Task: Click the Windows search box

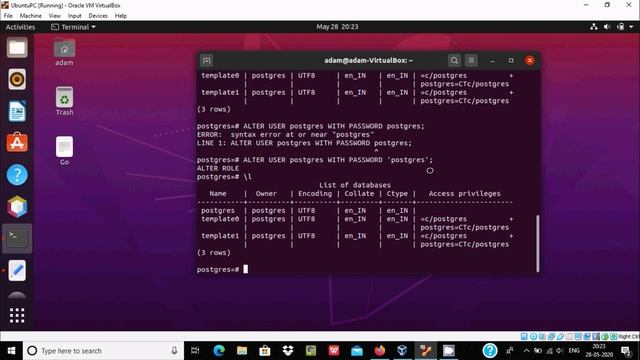Action: pos(103,351)
